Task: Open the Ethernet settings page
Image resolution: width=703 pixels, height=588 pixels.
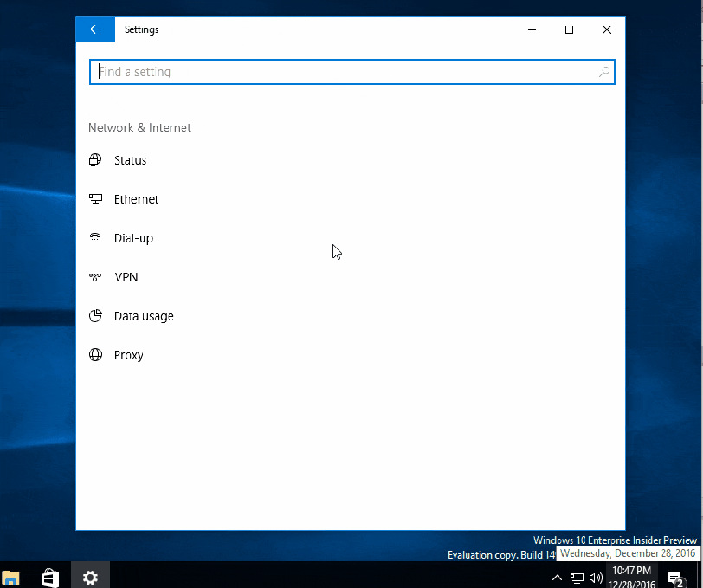Action: [x=136, y=199]
